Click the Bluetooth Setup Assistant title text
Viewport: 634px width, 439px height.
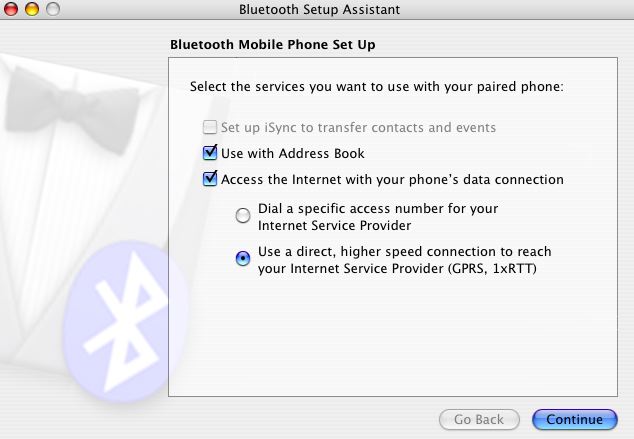pos(319,10)
